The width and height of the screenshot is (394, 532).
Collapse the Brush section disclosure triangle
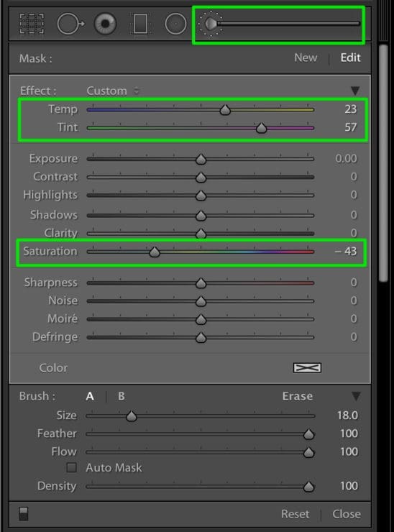coord(356,396)
